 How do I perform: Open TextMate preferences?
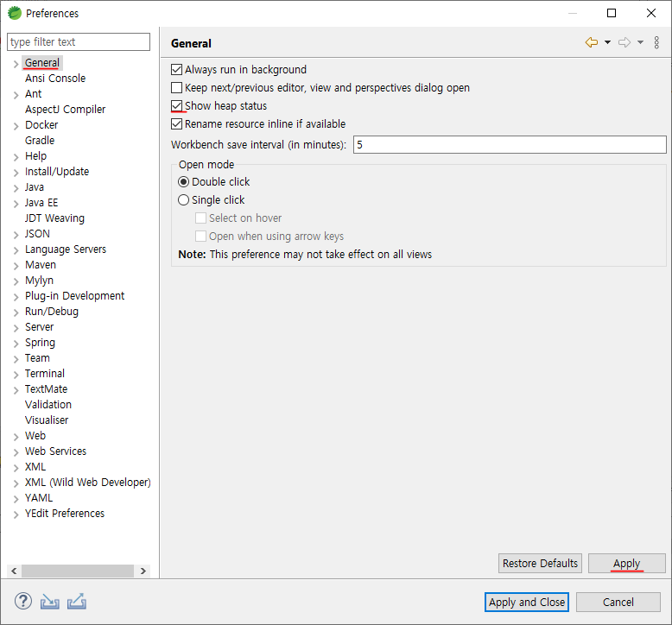pyautogui.click(x=47, y=389)
